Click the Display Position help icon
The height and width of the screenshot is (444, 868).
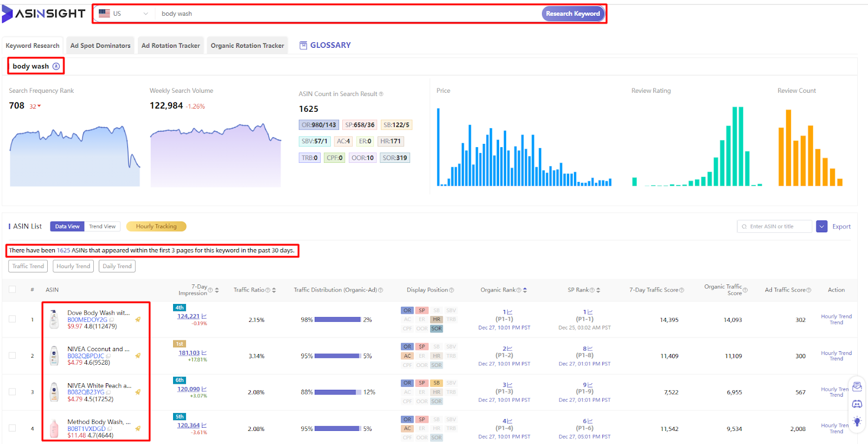click(x=452, y=290)
